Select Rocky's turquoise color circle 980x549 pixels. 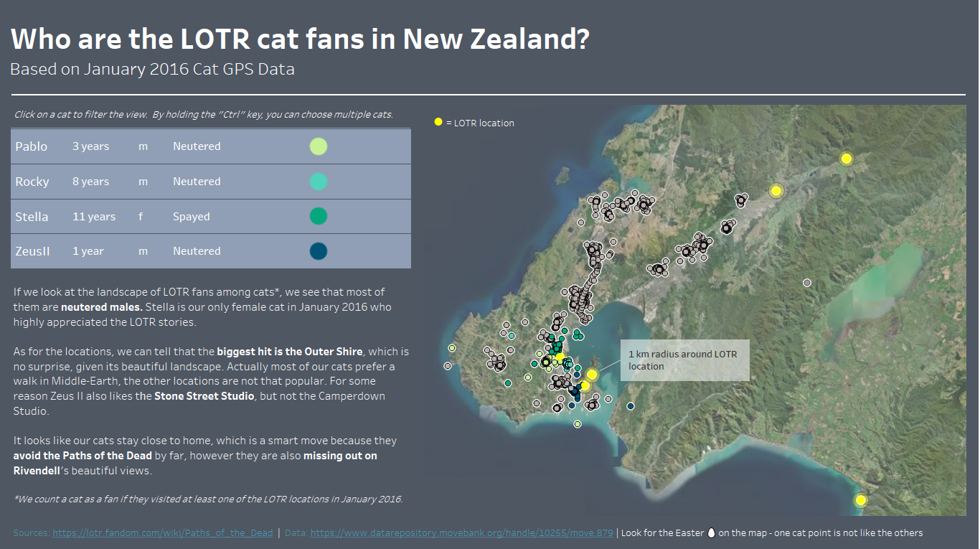(319, 182)
